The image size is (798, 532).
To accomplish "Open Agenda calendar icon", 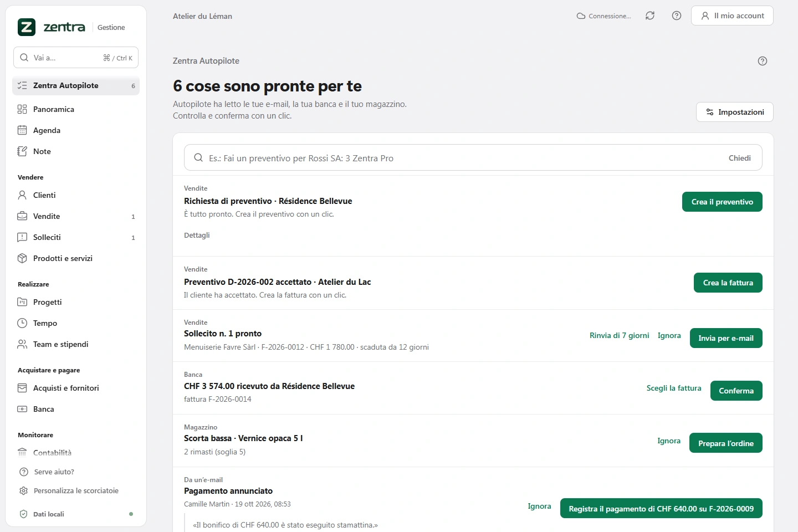I will [22, 130].
